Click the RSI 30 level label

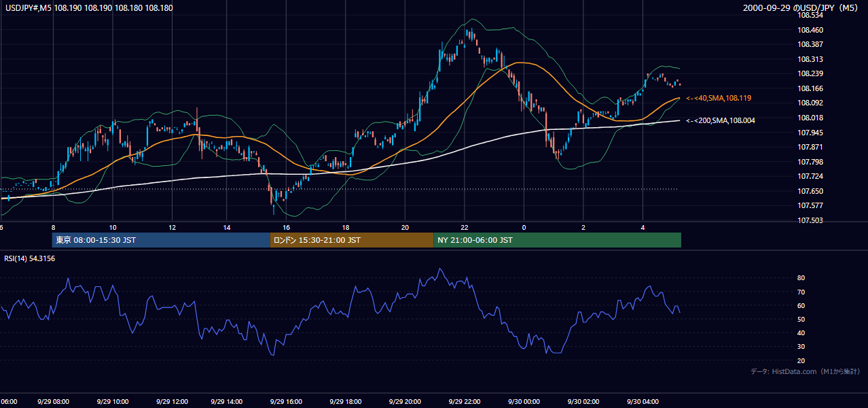tap(801, 347)
